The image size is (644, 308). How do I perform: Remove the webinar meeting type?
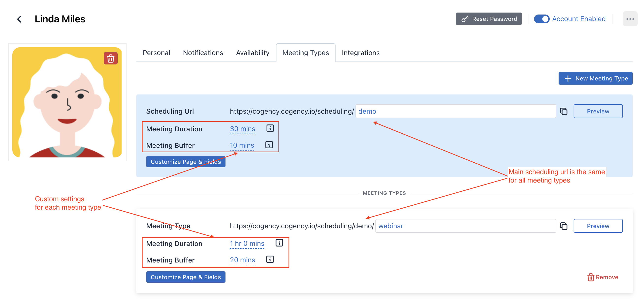[x=602, y=277]
